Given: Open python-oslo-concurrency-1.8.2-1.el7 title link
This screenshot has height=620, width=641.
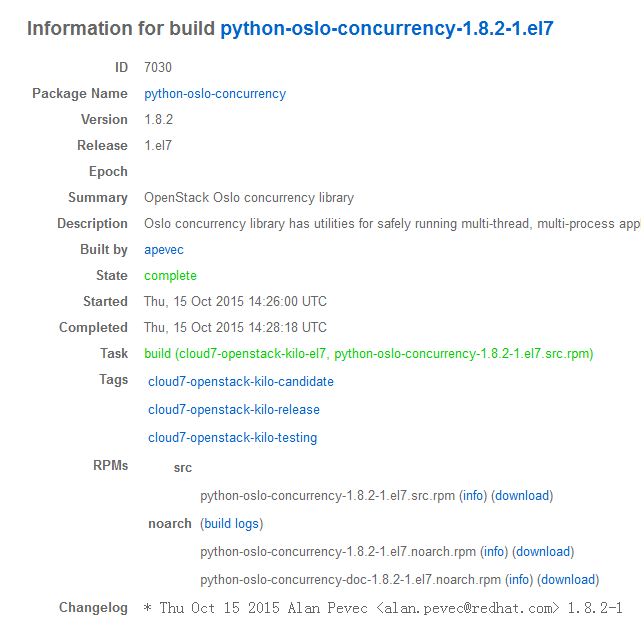Looking at the screenshot, I should (x=387, y=29).
